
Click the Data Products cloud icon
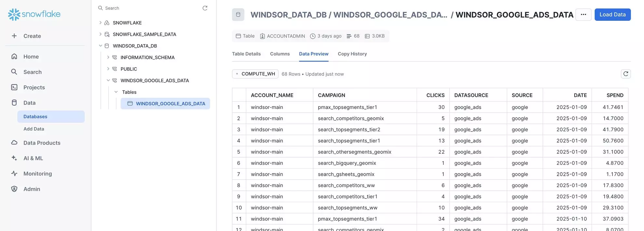[14, 143]
